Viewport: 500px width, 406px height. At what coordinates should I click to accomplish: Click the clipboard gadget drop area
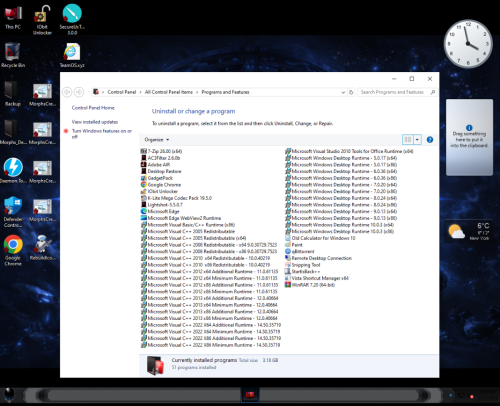(469, 137)
